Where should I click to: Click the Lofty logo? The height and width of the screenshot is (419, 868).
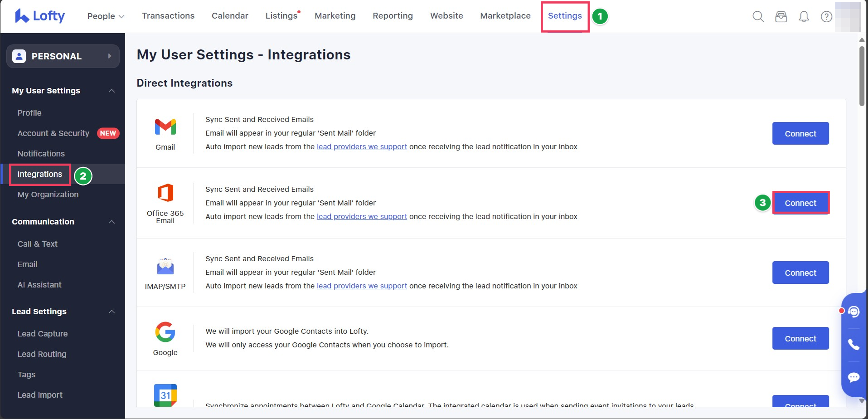click(40, 16)
